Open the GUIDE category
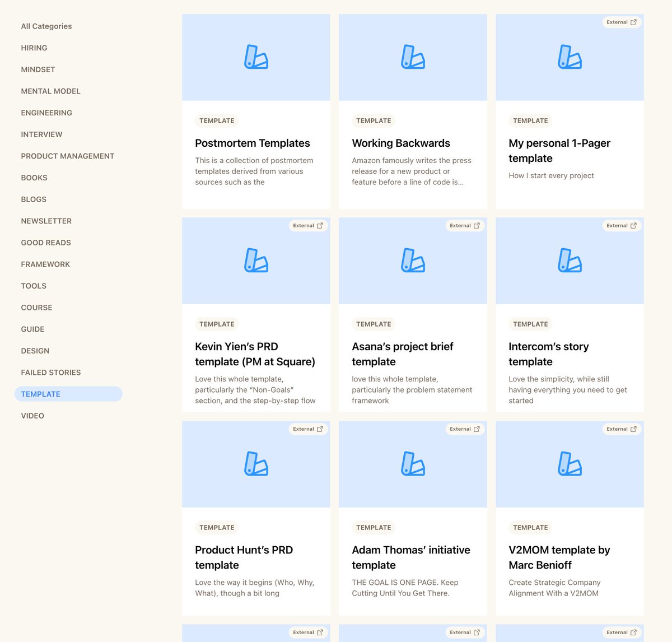 32,329
